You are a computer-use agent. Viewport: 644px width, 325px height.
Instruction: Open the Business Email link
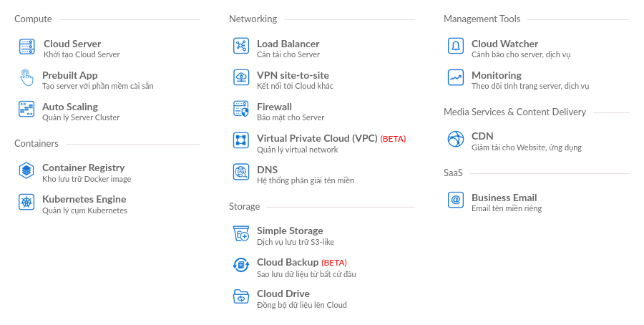[x=504, y=198]
